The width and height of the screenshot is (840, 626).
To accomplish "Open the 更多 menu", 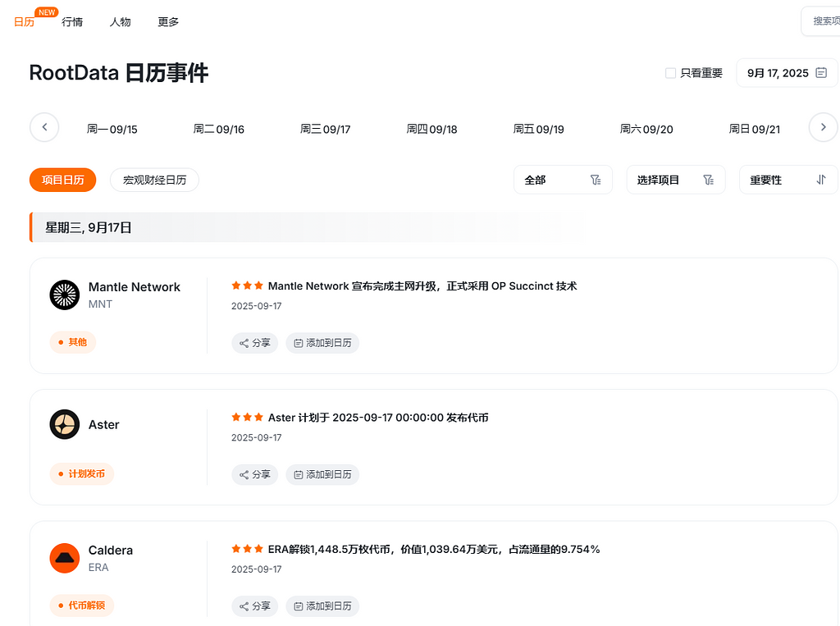I will (x=168, y=21).
